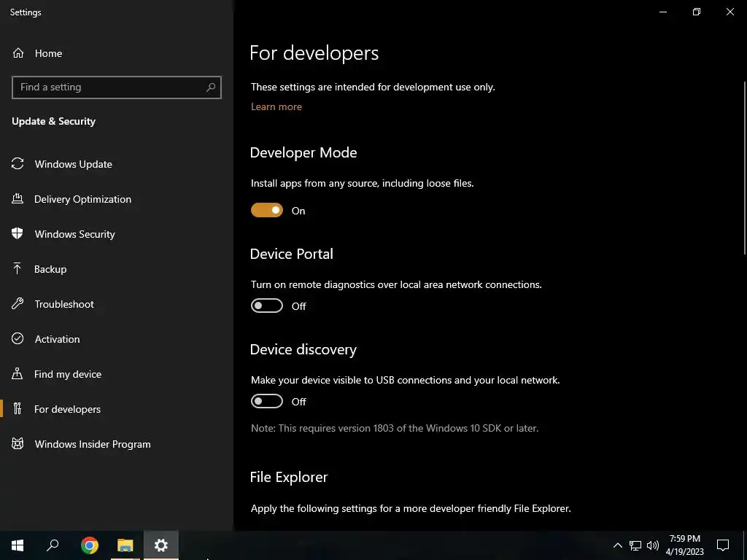This screenshot has width=747, height=560.
Task: Click the Windows Security shield icon
Action: (18, 233)
